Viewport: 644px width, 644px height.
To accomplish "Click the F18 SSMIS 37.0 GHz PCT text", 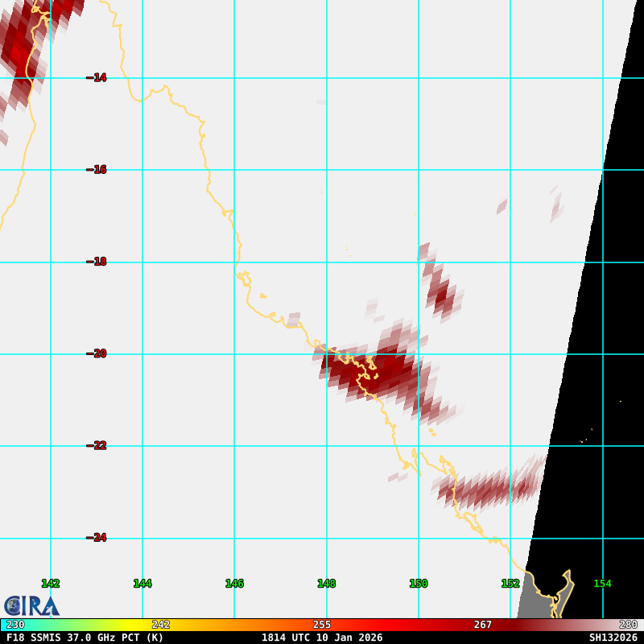I will coord(85,638).
